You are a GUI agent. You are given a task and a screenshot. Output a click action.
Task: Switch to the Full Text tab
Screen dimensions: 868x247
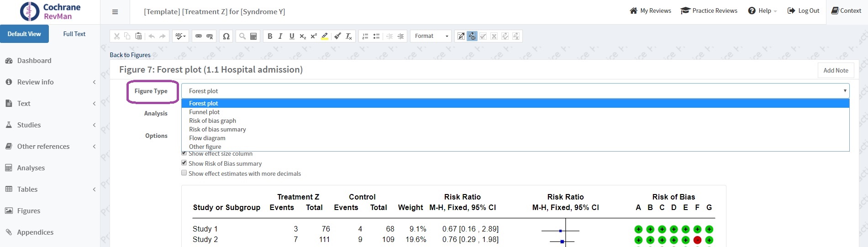74,34
